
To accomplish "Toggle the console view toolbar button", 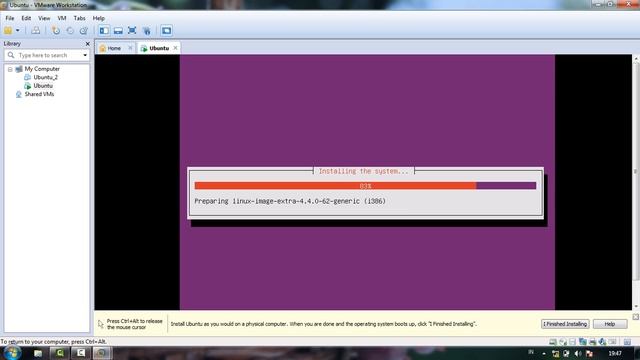I will 166,31.
